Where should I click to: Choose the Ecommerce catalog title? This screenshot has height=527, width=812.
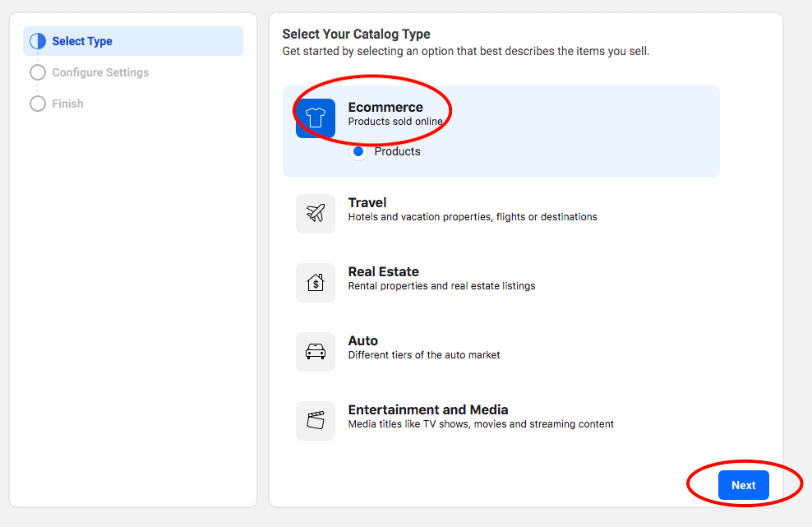(385, 107)
